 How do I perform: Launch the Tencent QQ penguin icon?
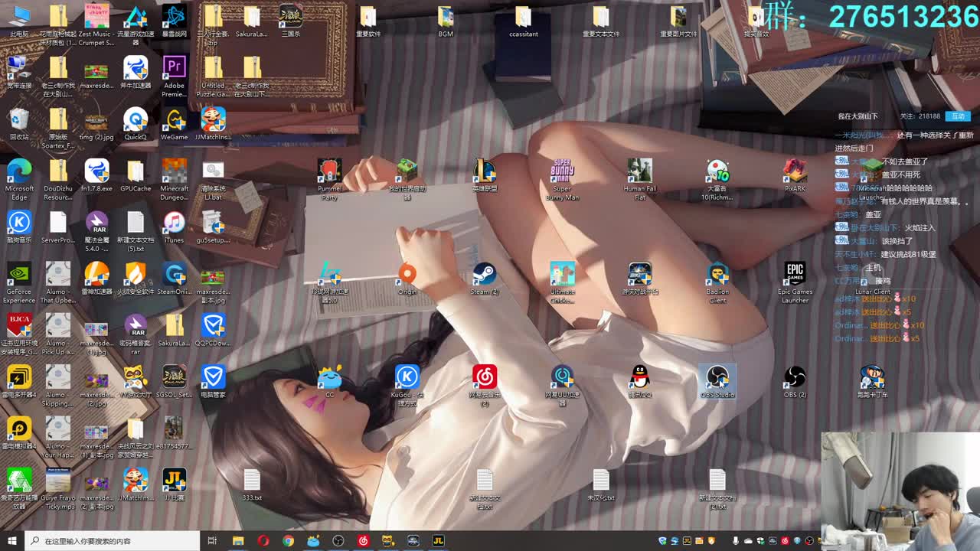pyautogui.click(x=640, y=382)
